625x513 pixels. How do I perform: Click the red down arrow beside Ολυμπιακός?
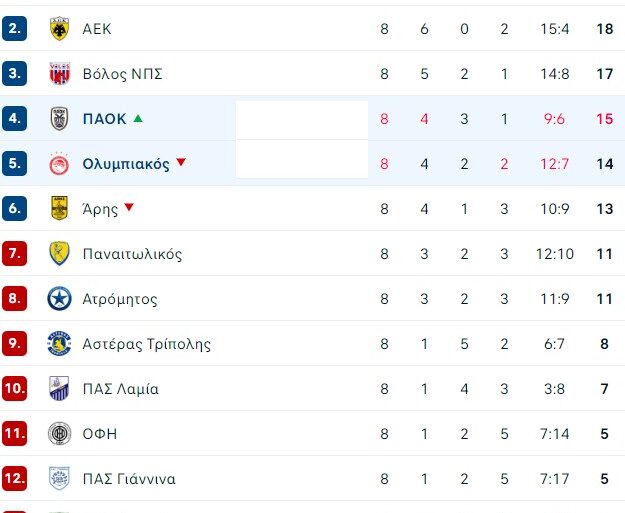181,163
